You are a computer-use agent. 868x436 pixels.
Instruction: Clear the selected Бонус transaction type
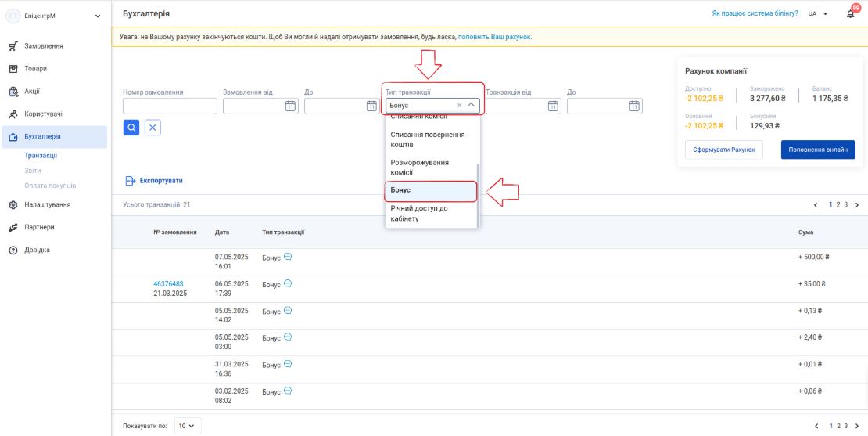point(460,105)
